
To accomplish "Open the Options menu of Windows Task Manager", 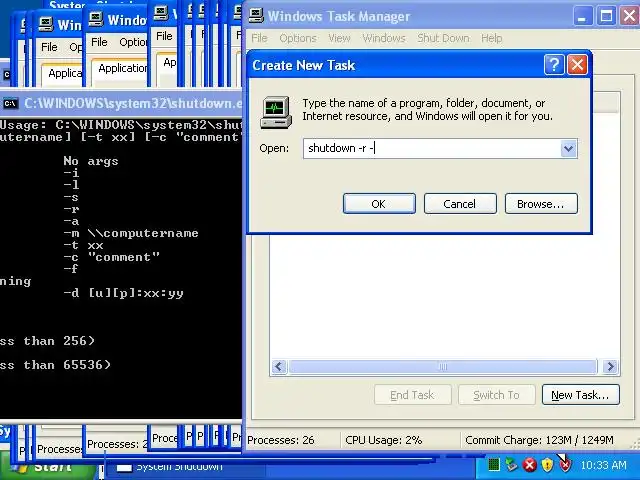I will tap(298, 38).
